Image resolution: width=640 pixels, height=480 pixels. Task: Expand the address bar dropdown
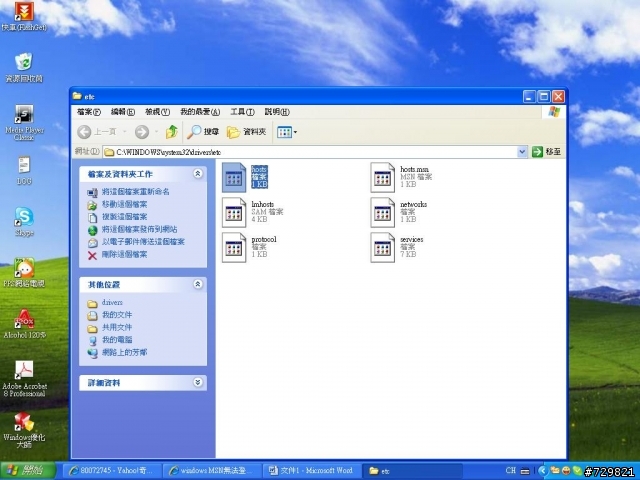click(522, 152)
